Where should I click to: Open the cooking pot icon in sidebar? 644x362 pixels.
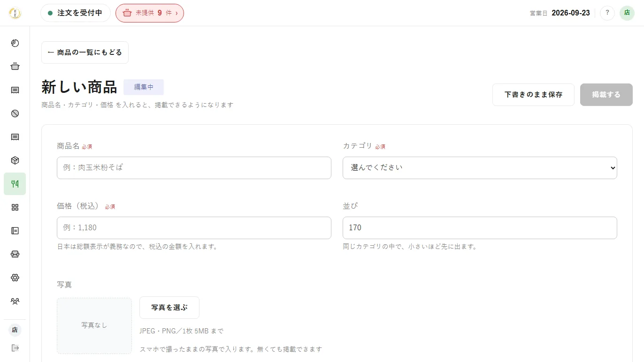15,67
